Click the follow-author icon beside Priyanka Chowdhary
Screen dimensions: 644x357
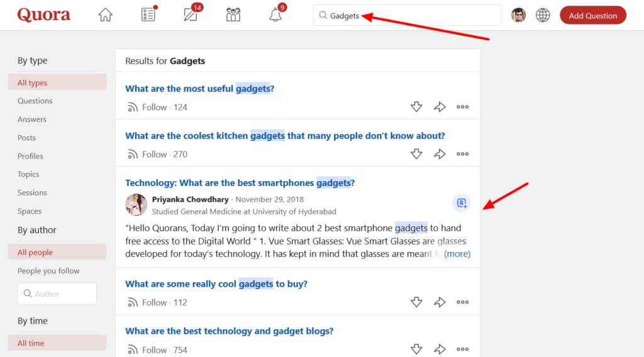pos(462,203)
